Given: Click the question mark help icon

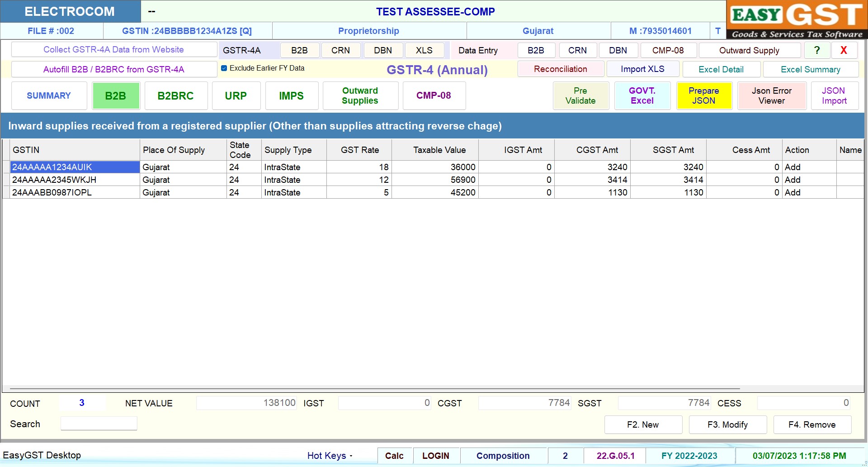Looking at the screenshot, I should (x=816, y=50).
